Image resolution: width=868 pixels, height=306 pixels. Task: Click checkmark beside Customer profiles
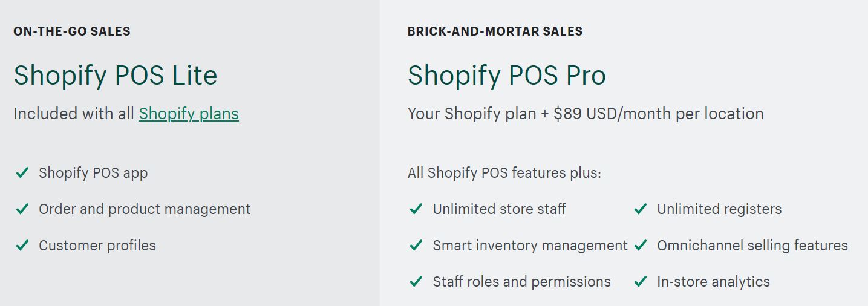pyautogui.click(x=22, y=246)
